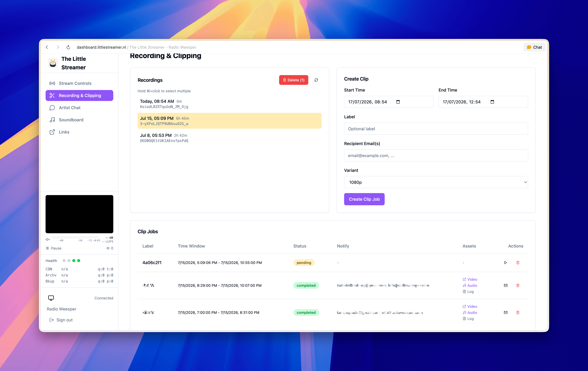Open Stream Controls in the sidebar

coord(79,83)
